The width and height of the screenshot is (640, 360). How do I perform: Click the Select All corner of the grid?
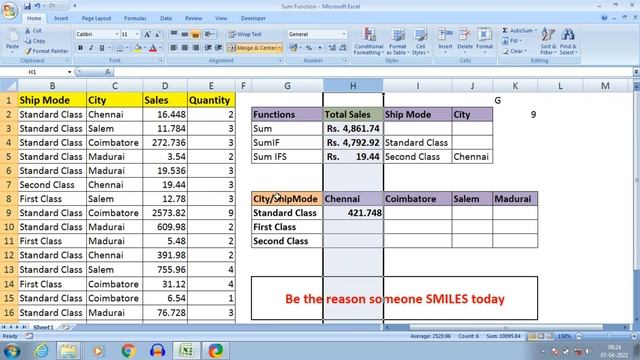9,86
